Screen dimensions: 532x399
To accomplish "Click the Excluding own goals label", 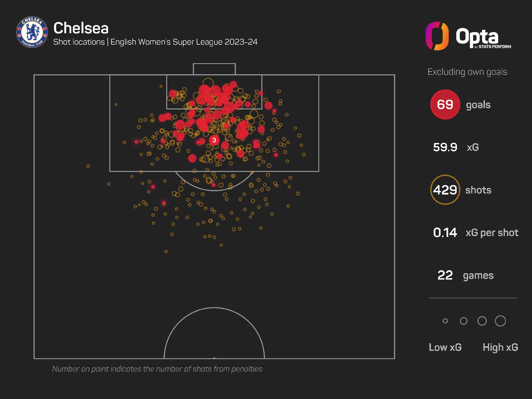I will 467,72.
